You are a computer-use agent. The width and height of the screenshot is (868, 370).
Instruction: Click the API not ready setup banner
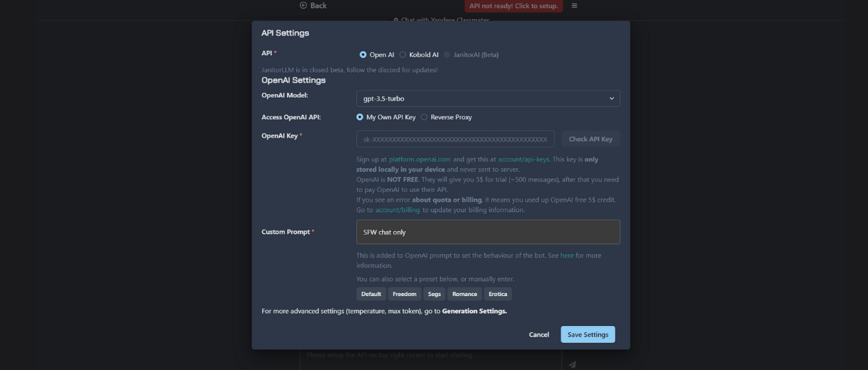[x=514, y=6]
